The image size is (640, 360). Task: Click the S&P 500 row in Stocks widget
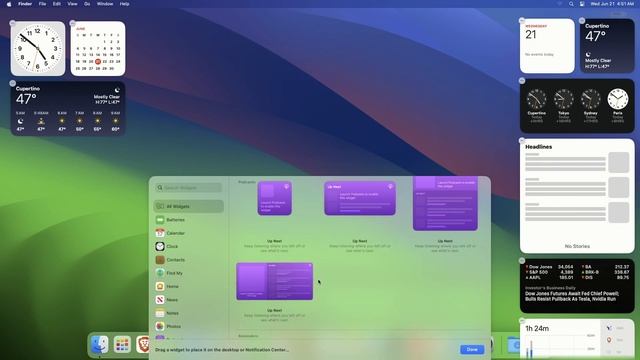(x=549, y=272)
